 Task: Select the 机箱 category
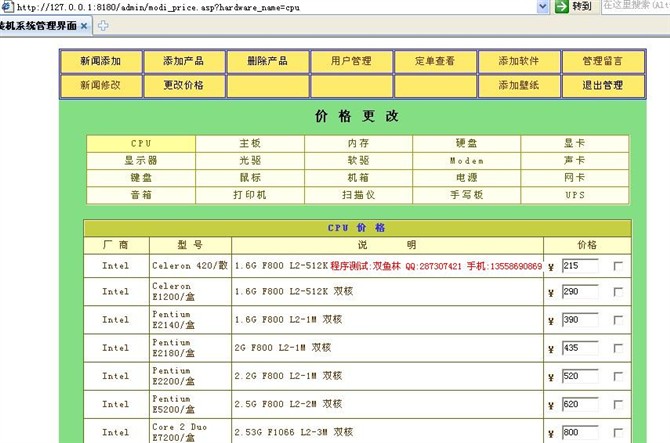(x=359, y=178)
